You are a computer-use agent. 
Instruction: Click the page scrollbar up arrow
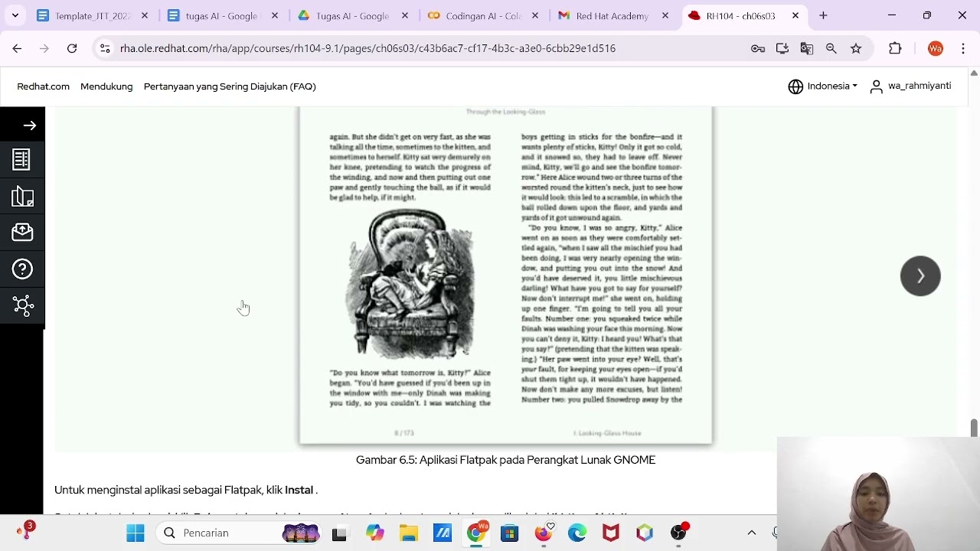[x=974, y=73]
